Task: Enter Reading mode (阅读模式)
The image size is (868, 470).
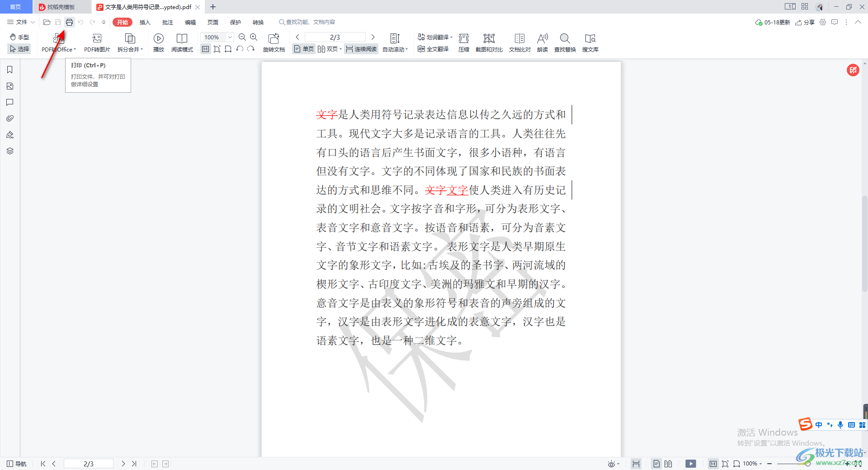Action: click(182, 43)
